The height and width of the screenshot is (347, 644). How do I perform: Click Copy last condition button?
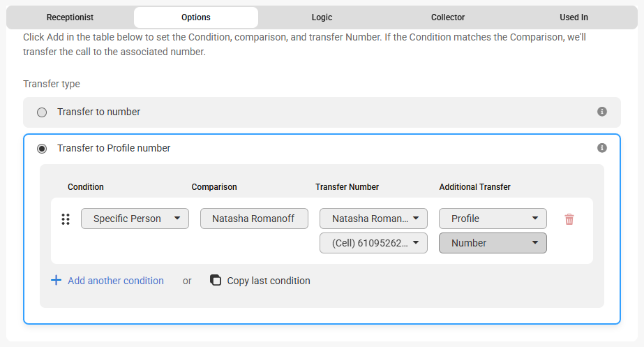pyautogui.click(x=269, y=281)
